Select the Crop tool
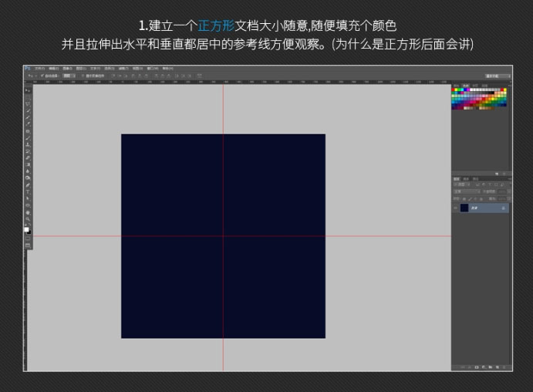533x392 pixels. pyautogui.click(x=28, y=117)
